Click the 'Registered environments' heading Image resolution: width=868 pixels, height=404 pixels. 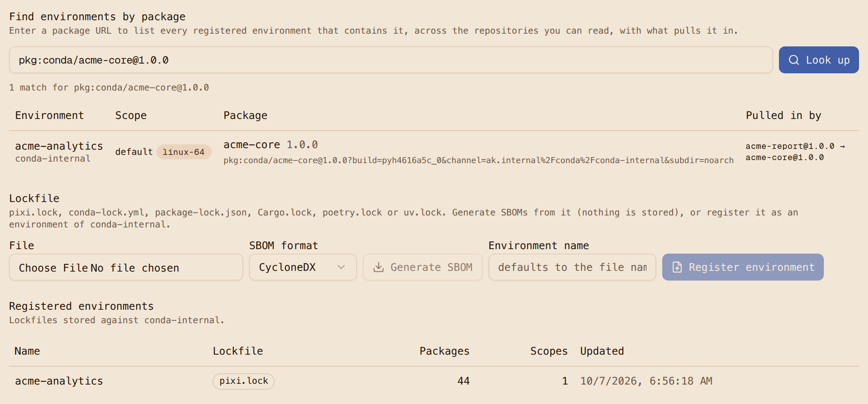click(81, 306)
